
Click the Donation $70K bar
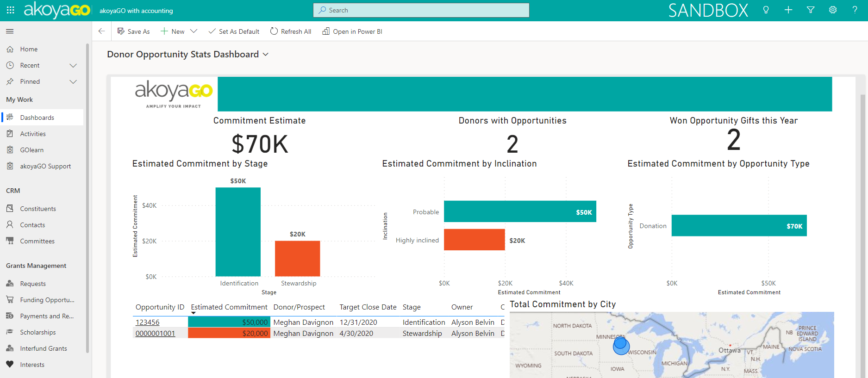[739, 225]
